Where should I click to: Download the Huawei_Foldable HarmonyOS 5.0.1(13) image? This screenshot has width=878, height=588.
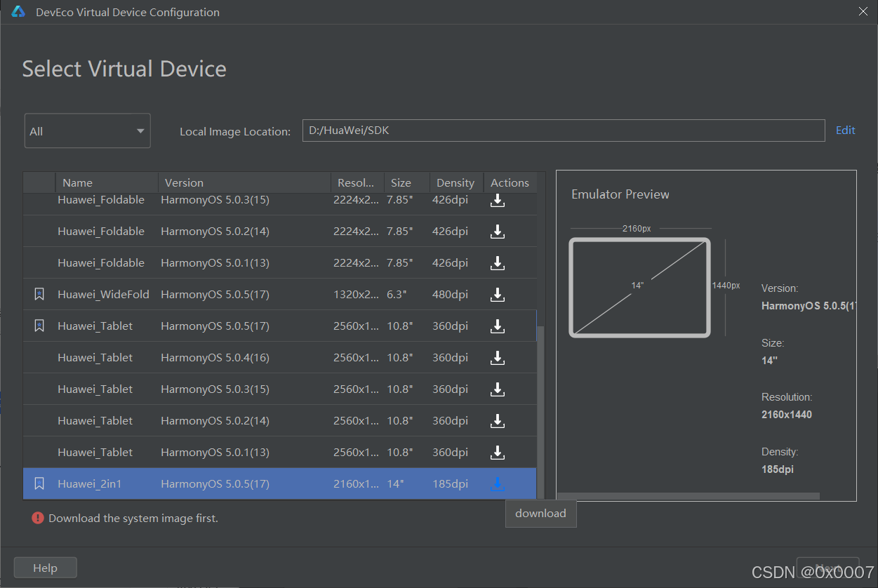[498, 263]
